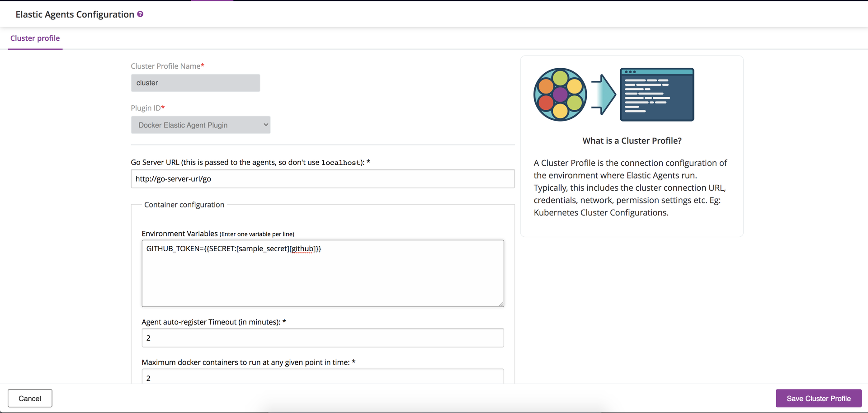Click the colorful GoCD circles illustration
The width and height of the screenshot is (868, 413).
(560, 94)
